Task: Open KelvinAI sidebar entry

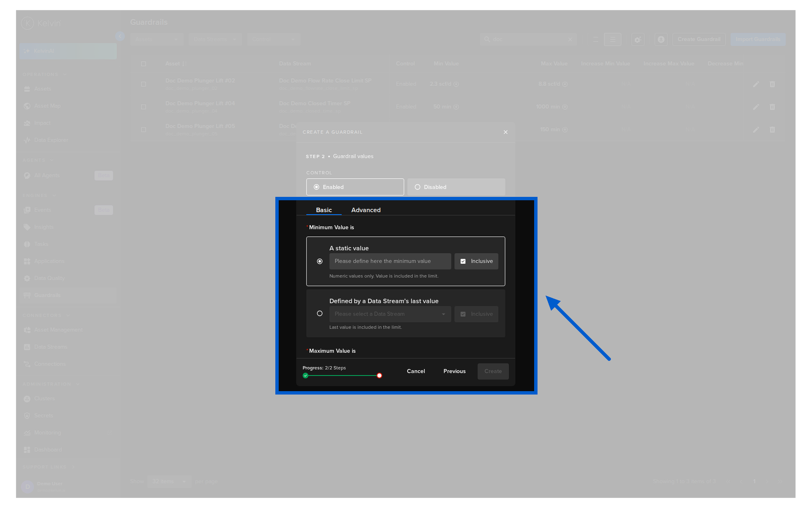Action: click(x=68, y=51)
